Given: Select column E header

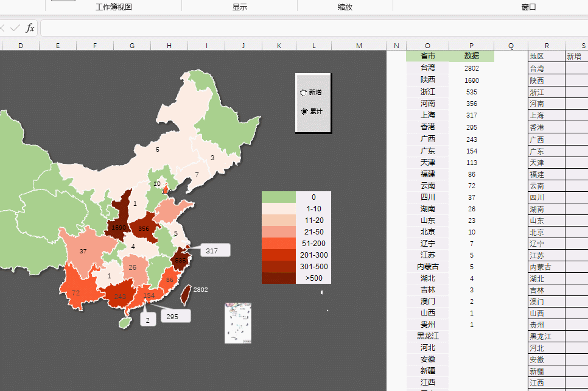Looking at the screenshot, I should 58,46.
